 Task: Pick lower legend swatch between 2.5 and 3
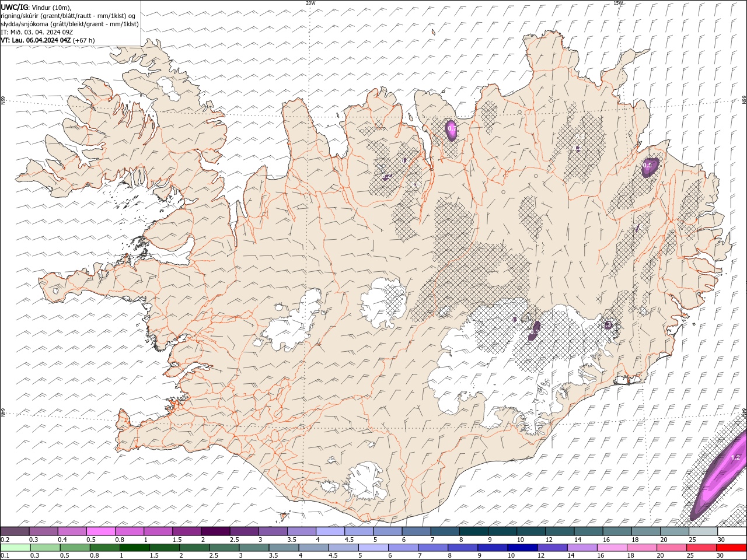coord(224,548)
